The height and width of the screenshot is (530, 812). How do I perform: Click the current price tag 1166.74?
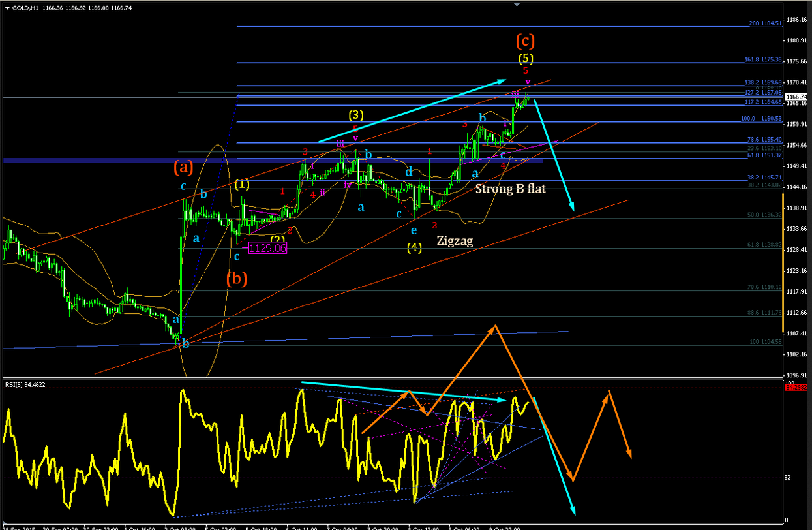(798, 97)
